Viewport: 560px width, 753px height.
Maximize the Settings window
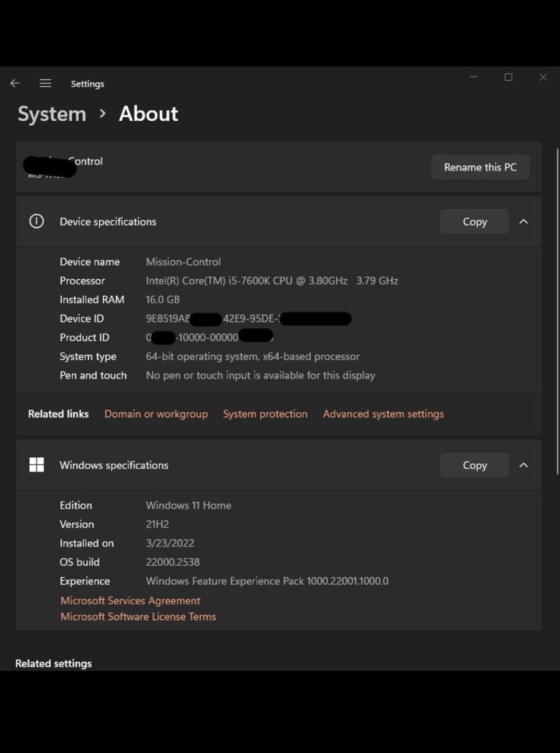click(x=508, y=77)
